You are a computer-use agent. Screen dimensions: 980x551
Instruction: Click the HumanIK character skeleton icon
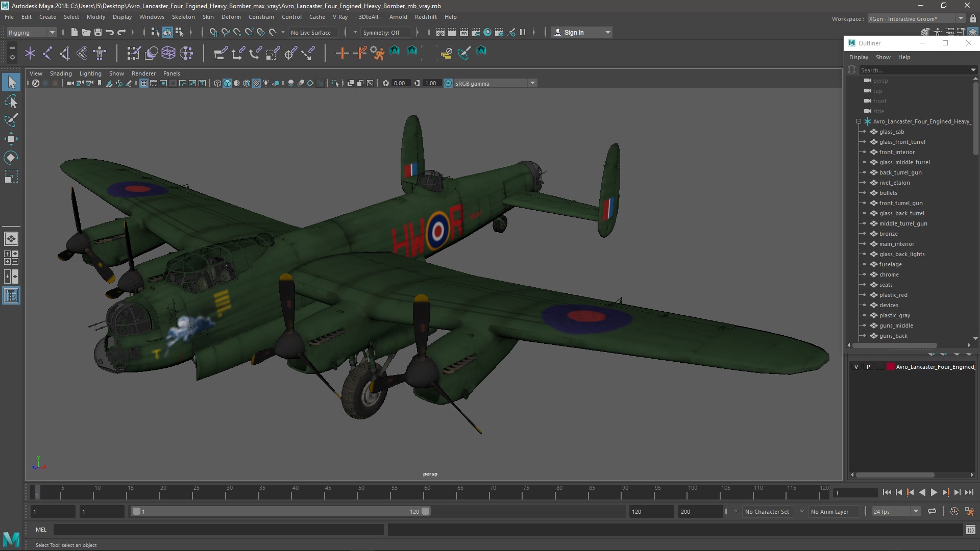pos(100,53)
